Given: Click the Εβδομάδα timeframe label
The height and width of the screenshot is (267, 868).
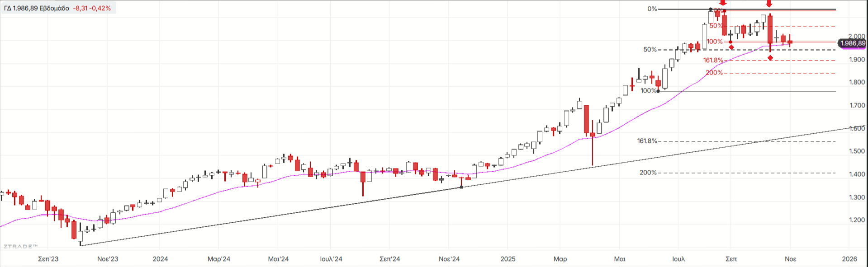Looking at the screenshot, I should [x=54, y=8].
